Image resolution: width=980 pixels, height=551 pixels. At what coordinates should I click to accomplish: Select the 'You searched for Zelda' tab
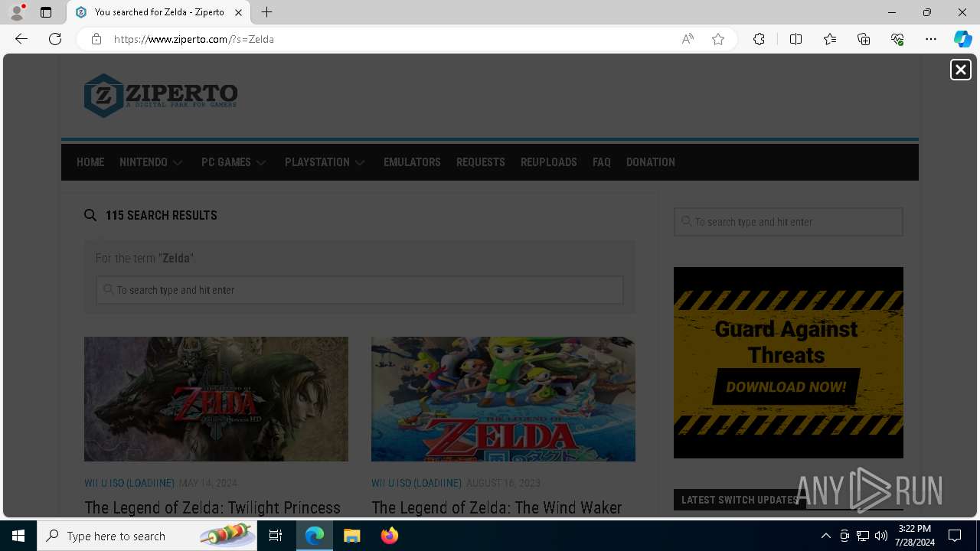pos(158,12)
